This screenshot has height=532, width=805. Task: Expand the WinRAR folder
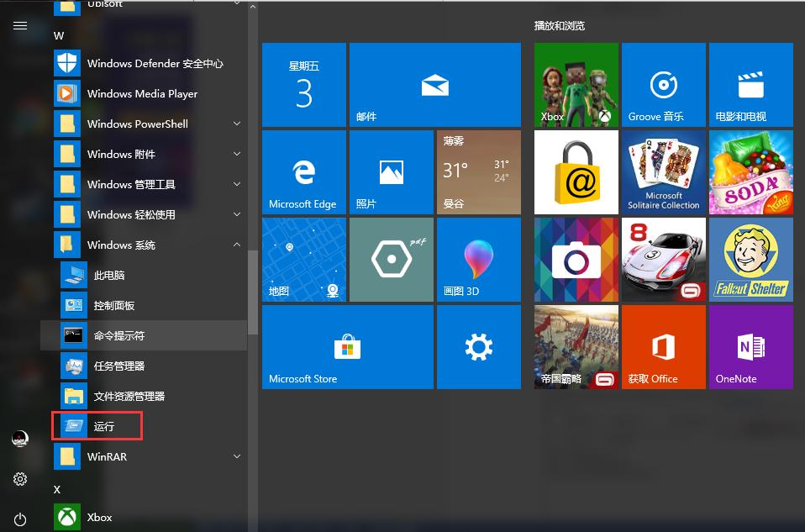point(237,456)
